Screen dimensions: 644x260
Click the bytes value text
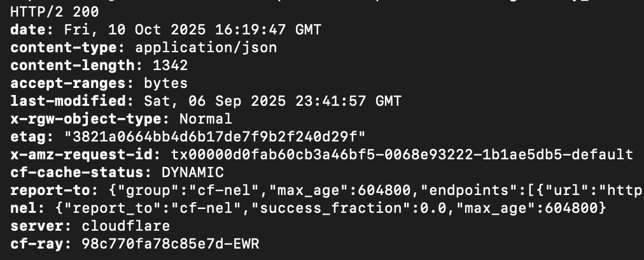[165, 83]
